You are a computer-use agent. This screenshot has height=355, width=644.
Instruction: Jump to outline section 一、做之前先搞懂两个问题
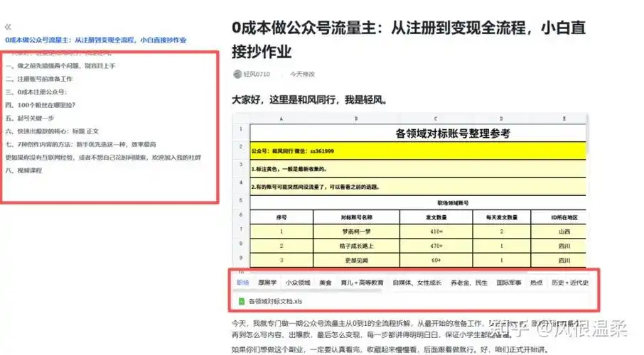coord(60,65)
